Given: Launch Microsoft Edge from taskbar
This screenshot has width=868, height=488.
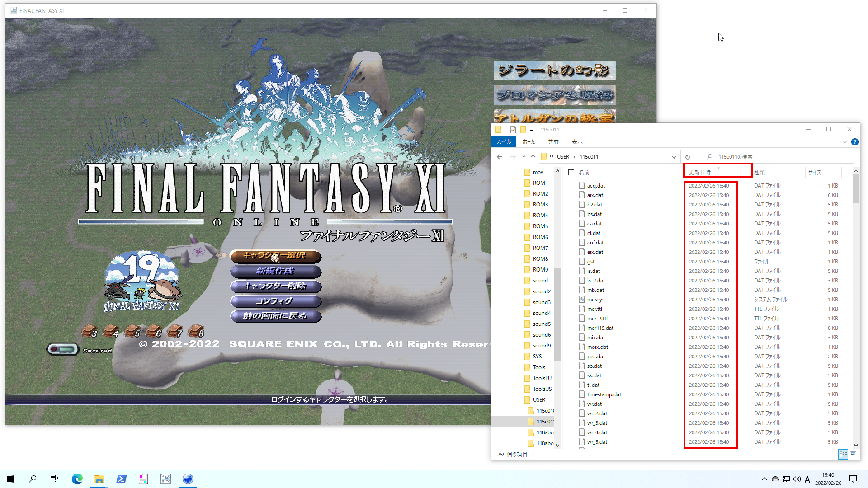Looking at the screenshot, I should (x=77, y=479).
